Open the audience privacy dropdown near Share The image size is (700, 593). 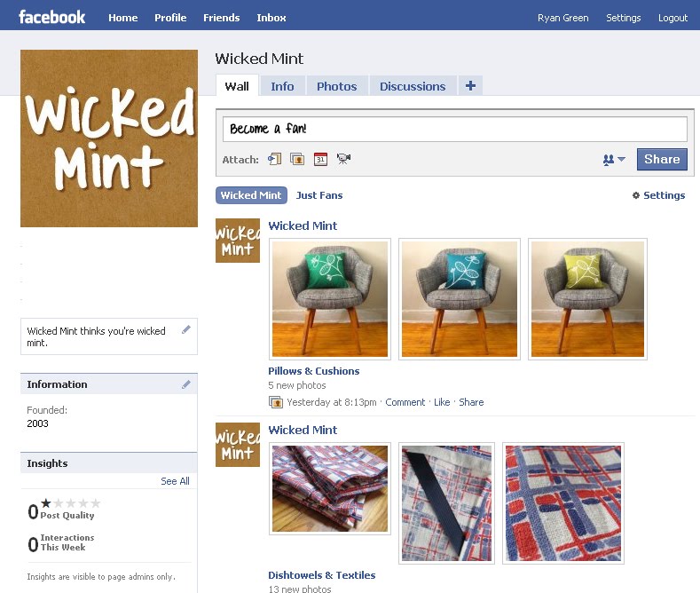[x=614, y=160]
